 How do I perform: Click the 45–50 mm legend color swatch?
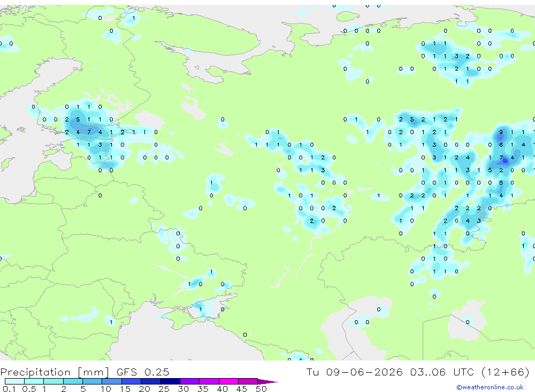[x=248, y=381]
